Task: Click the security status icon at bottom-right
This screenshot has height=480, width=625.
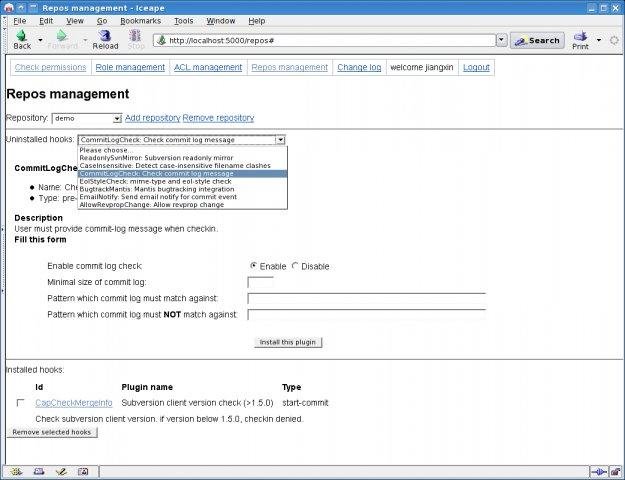Action: click(x=615, y=472)
